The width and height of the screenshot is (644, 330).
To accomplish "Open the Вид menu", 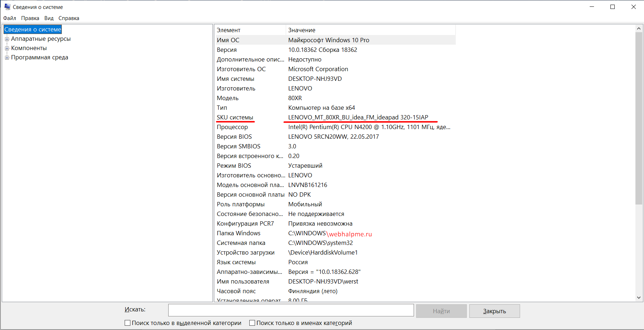I will [49, 18].
